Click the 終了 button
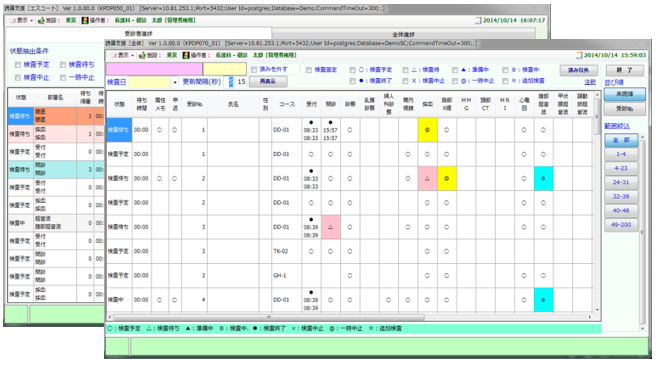 [x=625, y=70]
